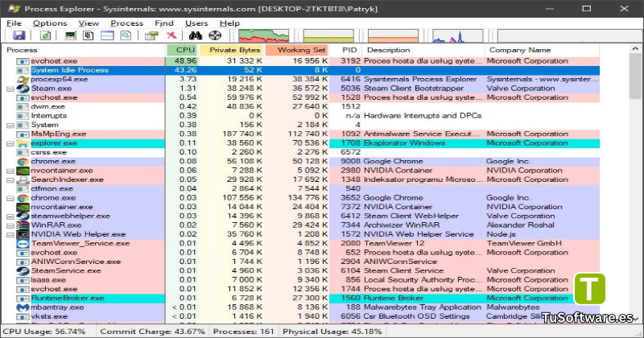Image resolution: width=644 pixels, height=338 pixels.
Task: Click the magnifier DLL/handle view toolbar icon
Action: point(126,35)
